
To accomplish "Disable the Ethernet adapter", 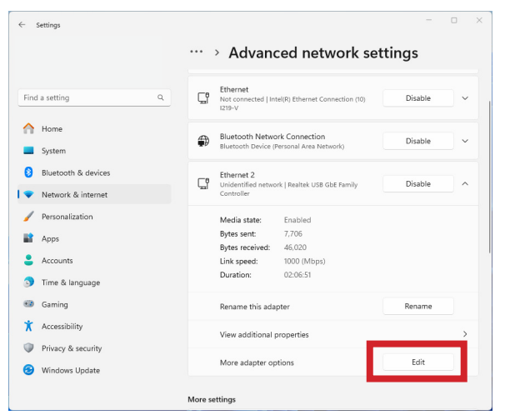I will tap(418, 97).
